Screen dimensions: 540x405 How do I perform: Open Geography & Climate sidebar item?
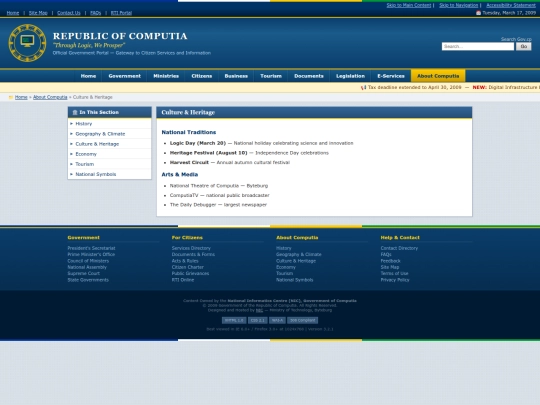coord(100,134)
